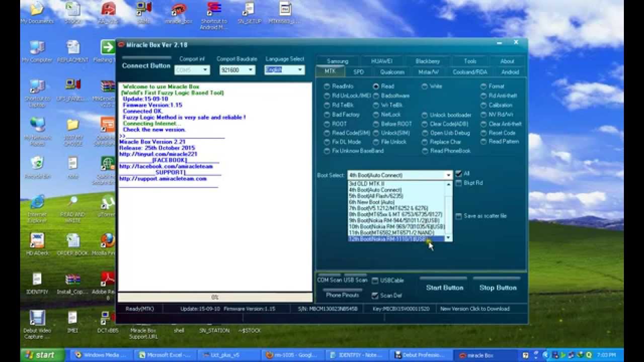Choose 4th Boot(Auto Connect) from list
This screenshot has width=644, height=362.
coord(375,190)
